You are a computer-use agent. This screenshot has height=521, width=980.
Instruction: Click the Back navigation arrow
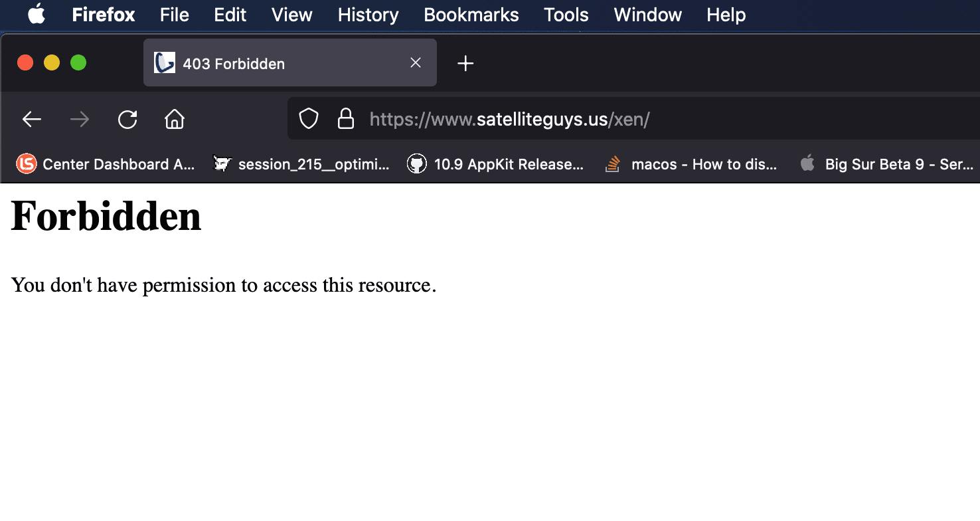pyautogui.click(x=32, y=120)
